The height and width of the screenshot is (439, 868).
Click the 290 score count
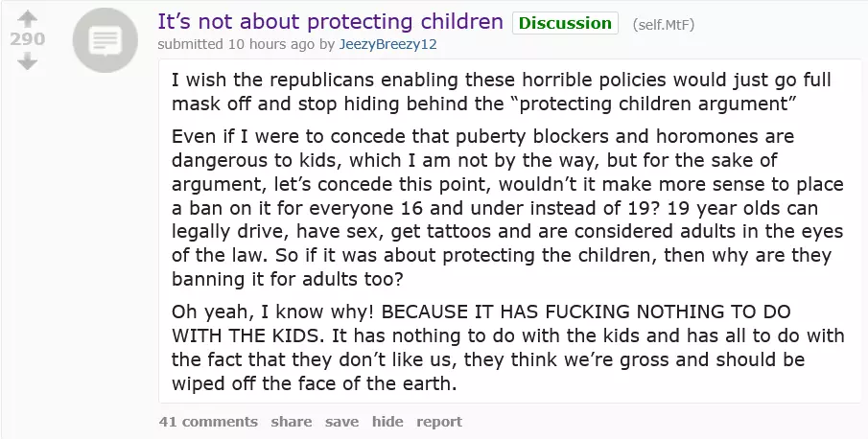28,40
